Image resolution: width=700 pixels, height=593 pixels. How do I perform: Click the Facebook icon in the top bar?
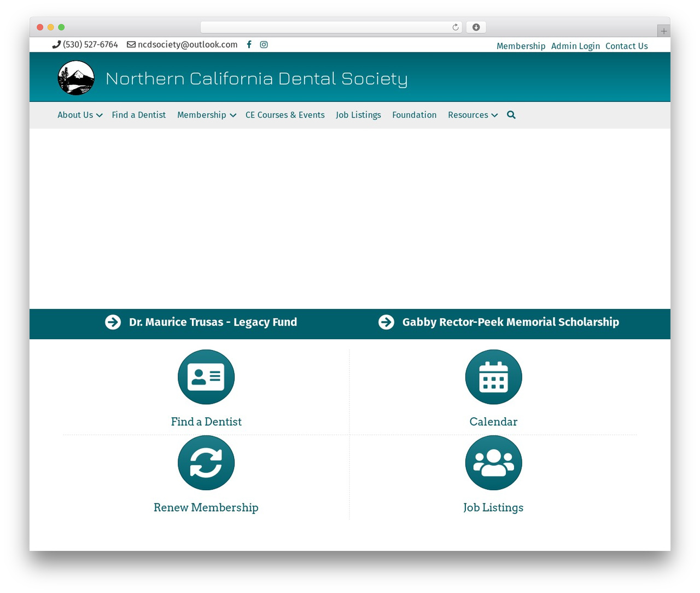[249, 44]
